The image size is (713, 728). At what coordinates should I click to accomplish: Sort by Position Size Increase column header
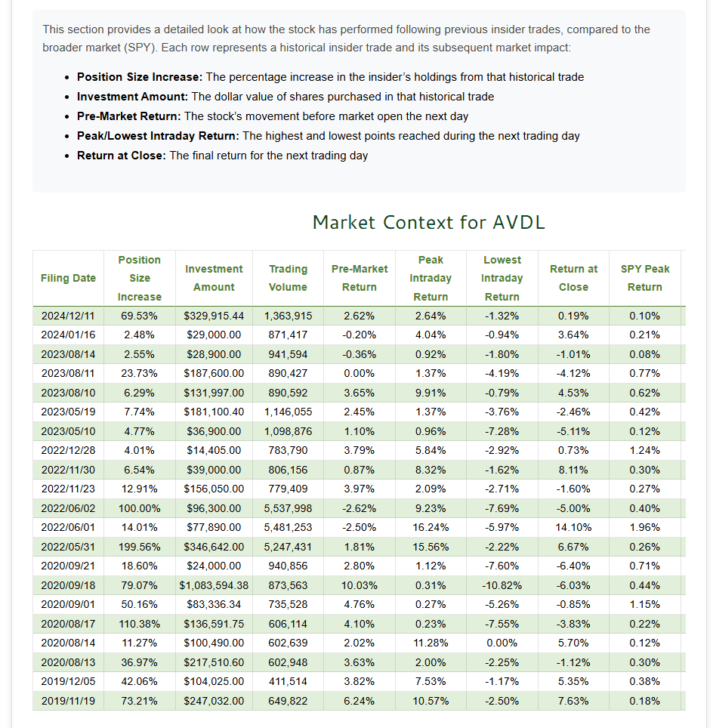click(x=140, y=278)
